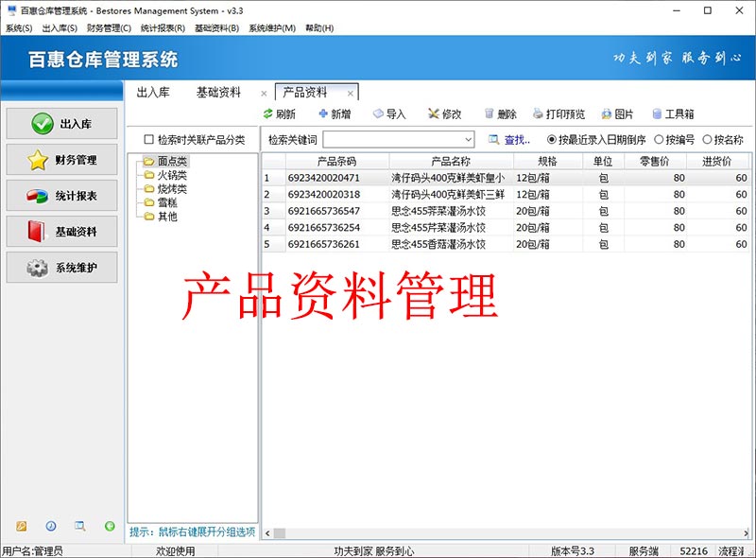Open the 财务管理(C) menu
Screen dimensions: 756x558
tap(109, 28)
